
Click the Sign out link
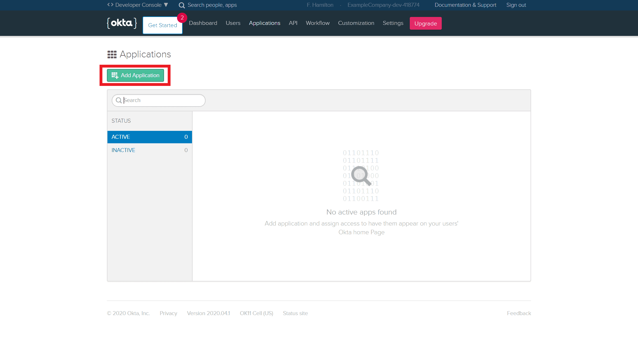516,5
